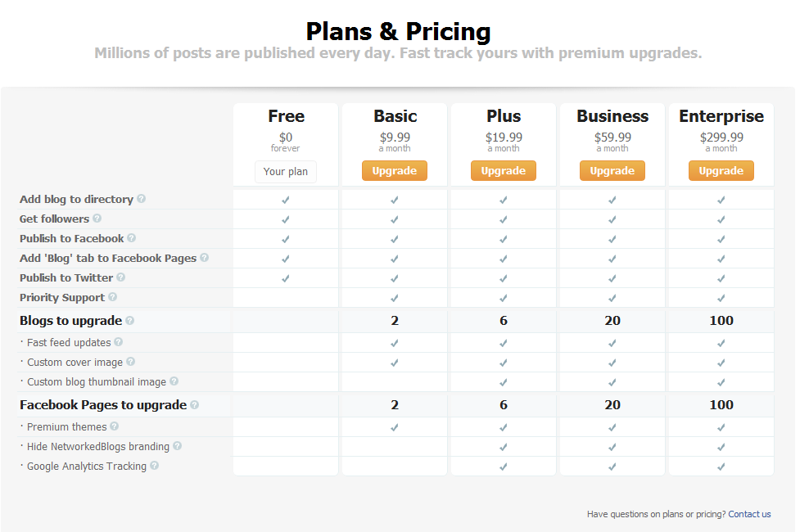Show Google Analytics Tracking help tooltip icon
This screenshot has width=809, height=532.
154,466
